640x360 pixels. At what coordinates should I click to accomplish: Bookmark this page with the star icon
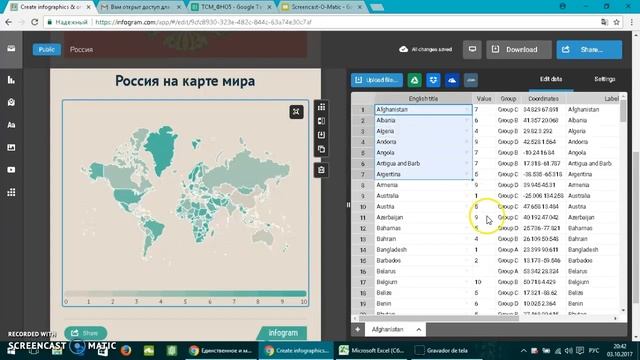(616, 22)
